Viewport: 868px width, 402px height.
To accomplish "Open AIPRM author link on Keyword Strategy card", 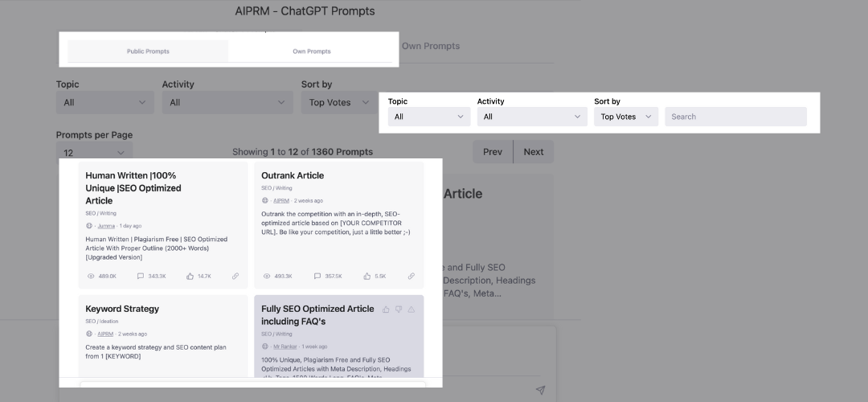I will [105, 334].
